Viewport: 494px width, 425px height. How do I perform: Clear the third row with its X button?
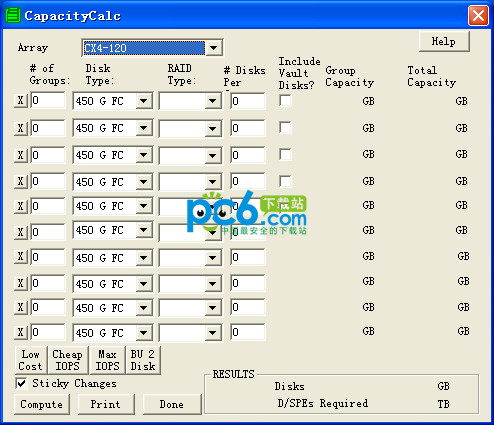pos(21,155)
